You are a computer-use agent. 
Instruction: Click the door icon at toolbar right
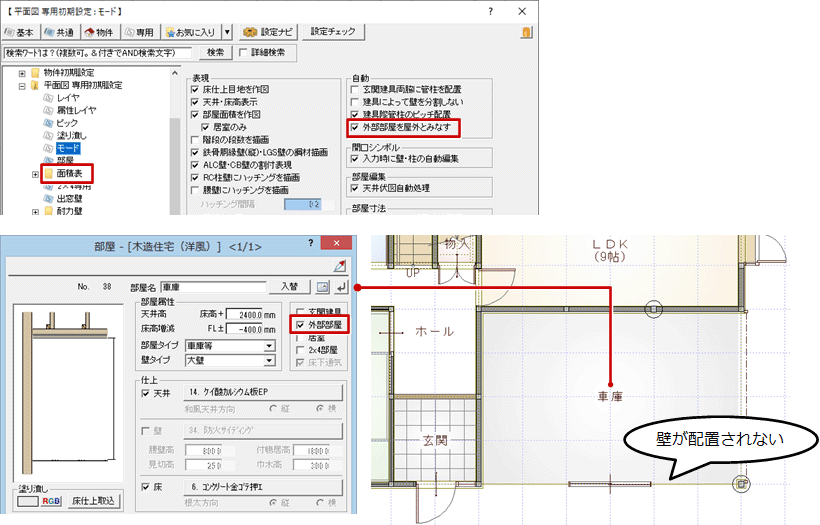pyautogui.click(x=524, y=32)
